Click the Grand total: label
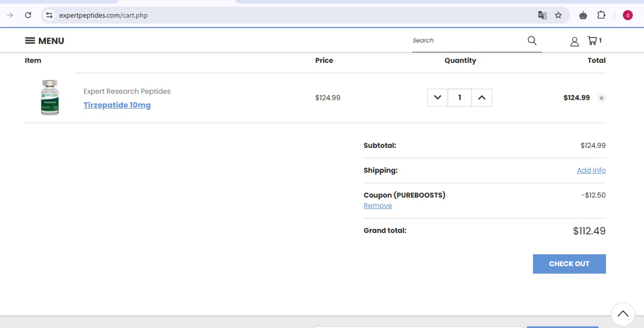Image resolution: width=644 pixels, height=328 pixels. [385, 230]
